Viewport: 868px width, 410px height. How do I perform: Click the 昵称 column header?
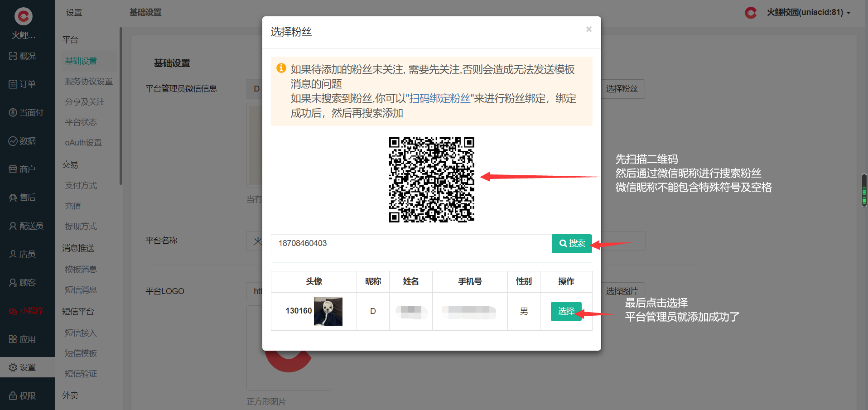(x=373, y=281)
